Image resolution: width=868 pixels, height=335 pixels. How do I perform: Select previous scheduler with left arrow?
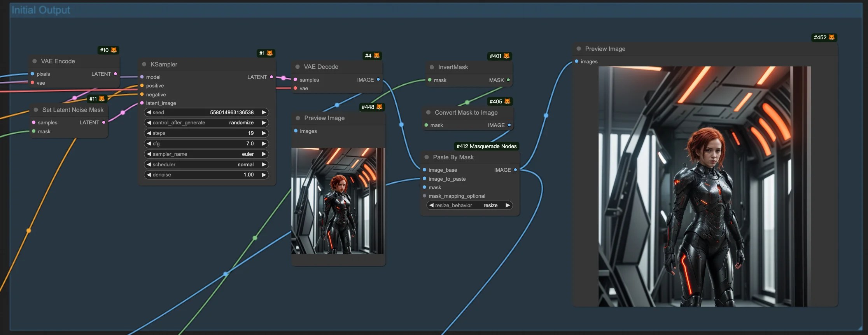click(149, 164)
